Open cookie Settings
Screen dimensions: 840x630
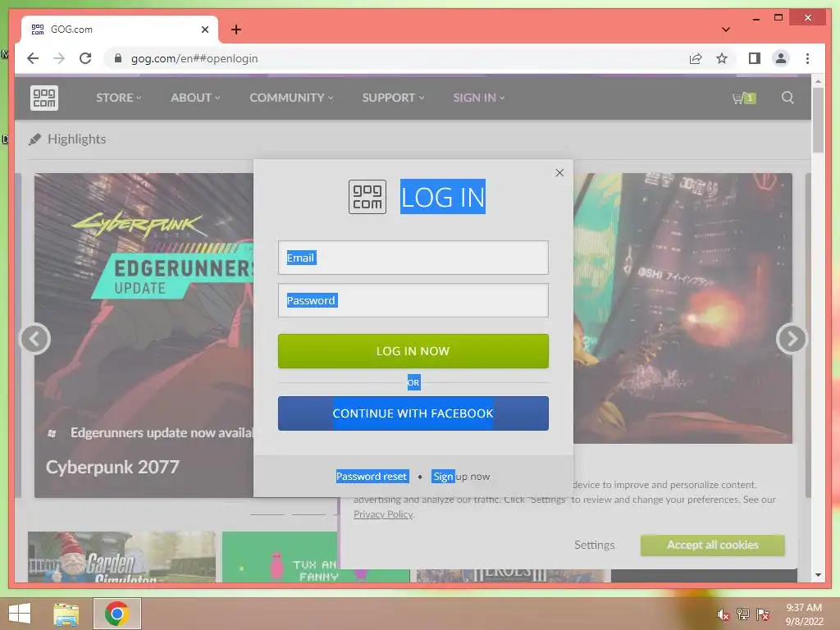click(594, 545)
